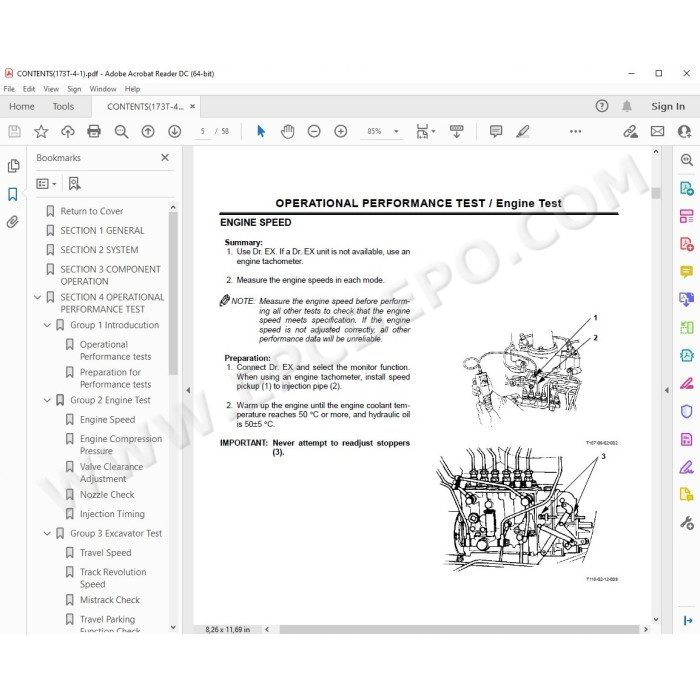Toggle the Bookmarks panel icon

coord(13,194)
